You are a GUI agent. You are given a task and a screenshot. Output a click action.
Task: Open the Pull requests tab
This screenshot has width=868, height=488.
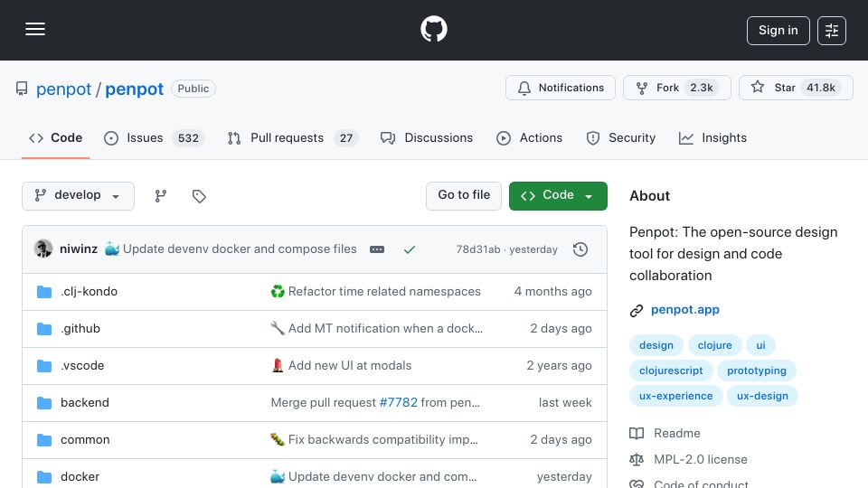coord(293,137)
